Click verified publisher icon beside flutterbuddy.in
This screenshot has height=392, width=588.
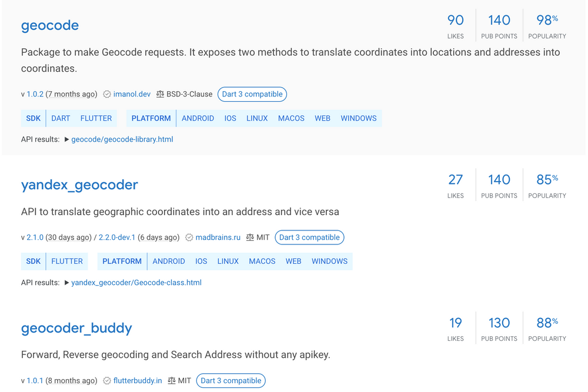click(x=107, y=381)
